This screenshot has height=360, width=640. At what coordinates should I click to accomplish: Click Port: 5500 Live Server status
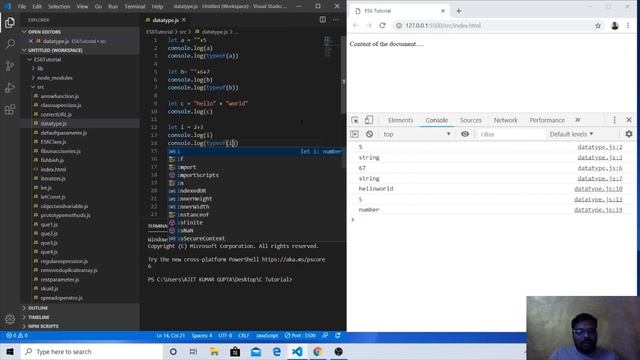pos(300,336)
